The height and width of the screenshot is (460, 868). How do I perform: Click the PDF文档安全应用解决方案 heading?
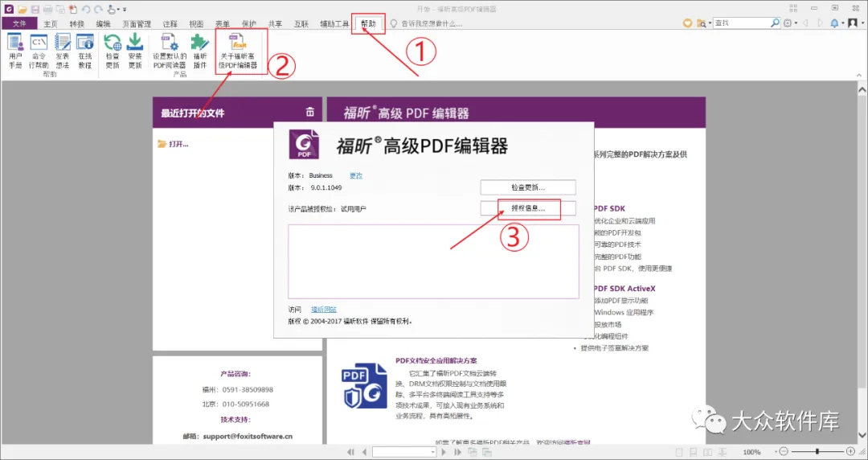point(436,360)
